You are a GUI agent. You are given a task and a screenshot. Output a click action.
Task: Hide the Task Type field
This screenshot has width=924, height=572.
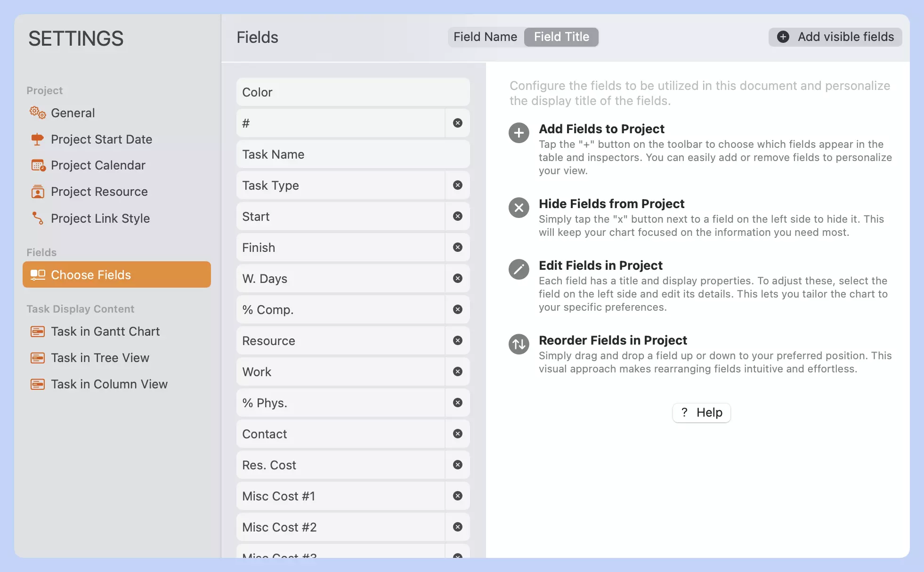(457, 185)
